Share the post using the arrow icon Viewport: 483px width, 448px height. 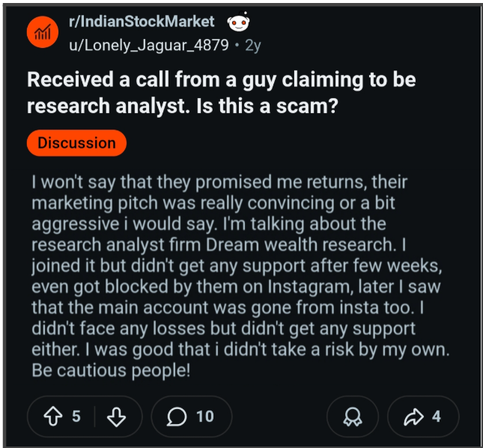click(413, 417)
